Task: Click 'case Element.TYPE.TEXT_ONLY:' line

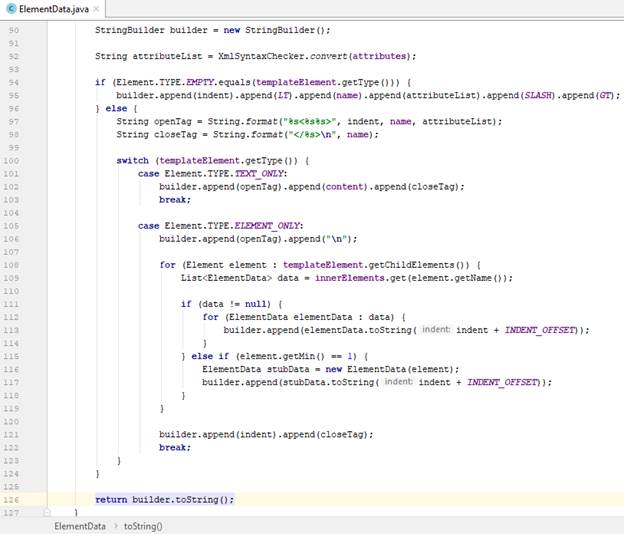Action: [213, 174]
